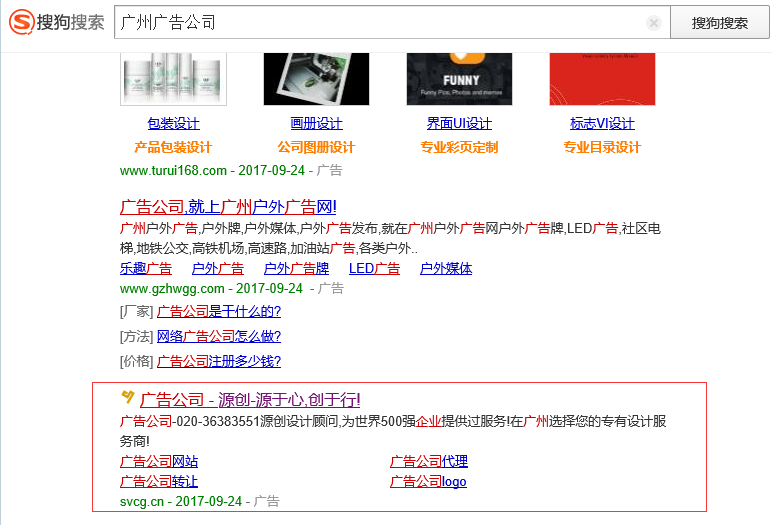This screenshot has width=772, height=525.
Task: Open the 广告公司转让 sublink
Action: pos(159,481)
